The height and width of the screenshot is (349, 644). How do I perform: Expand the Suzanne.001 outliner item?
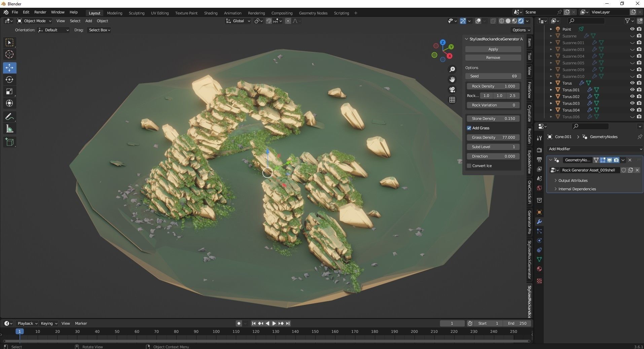[551, 43]
